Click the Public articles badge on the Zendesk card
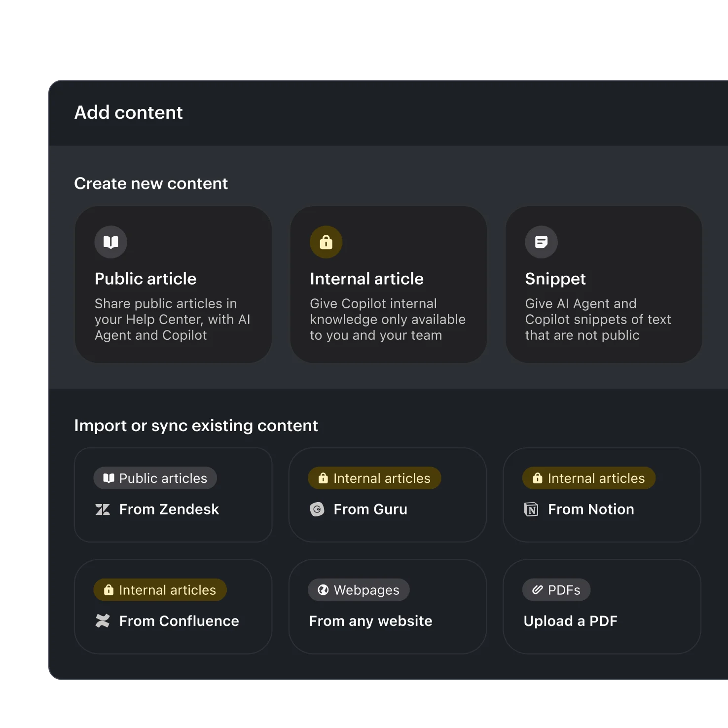The width and height of the screenshot is (728, 728). pyautogui.click(x=154, y=478)
